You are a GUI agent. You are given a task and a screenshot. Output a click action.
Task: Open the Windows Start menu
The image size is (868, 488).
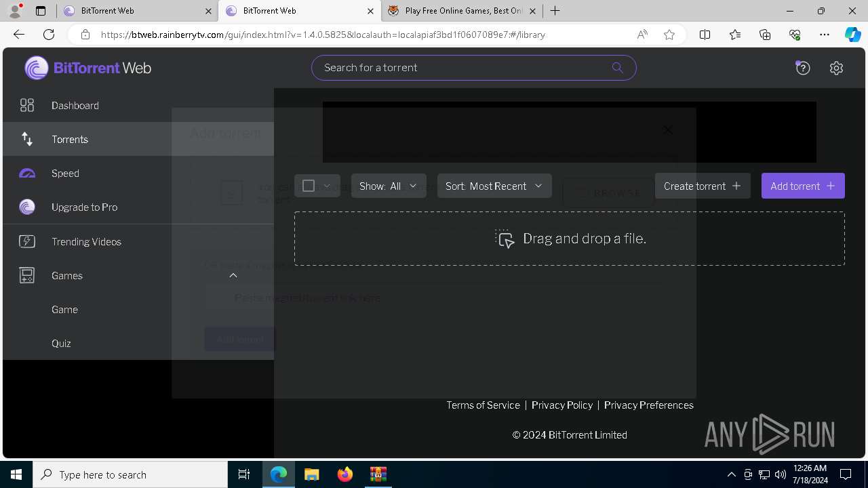coord(16,474)
